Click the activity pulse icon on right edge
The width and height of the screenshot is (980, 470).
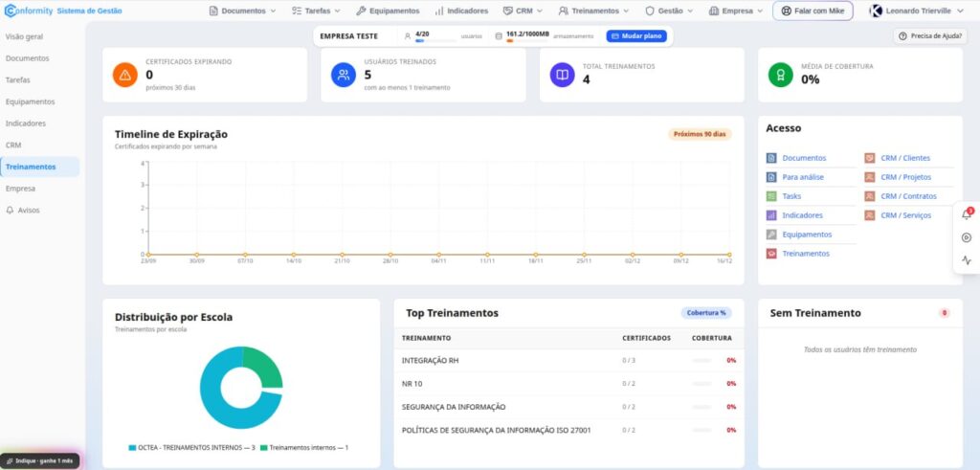click(967, 260)
